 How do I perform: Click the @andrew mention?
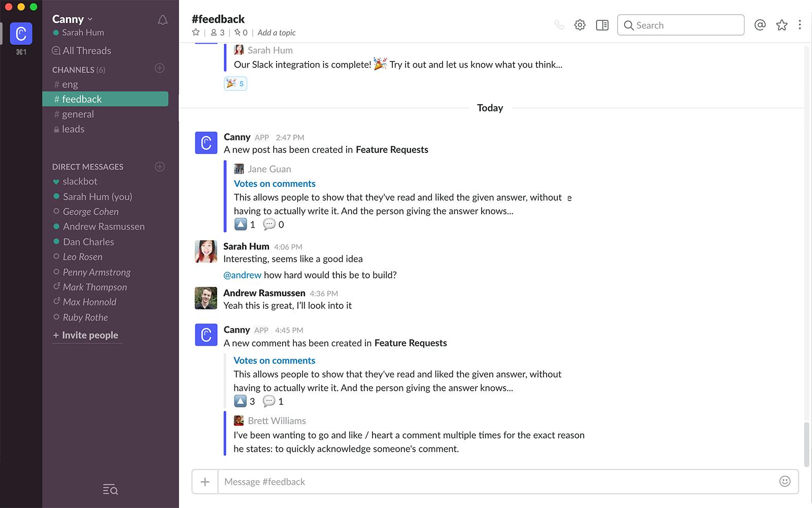(x=243, y=275)
